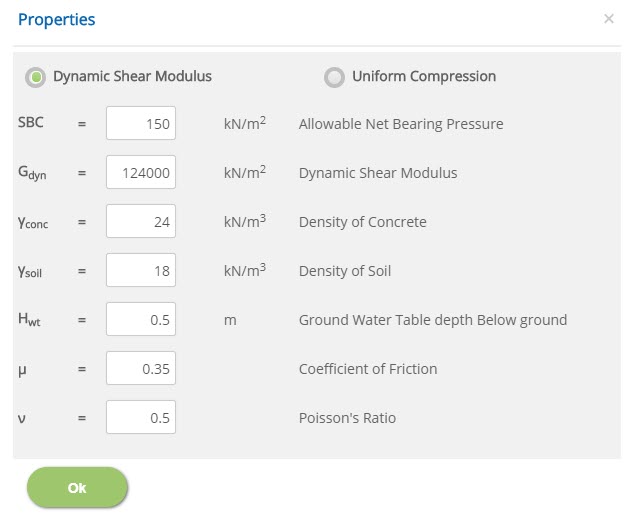Click the SBC parameter label
The image size is (632, 521).
click(31, 122)
